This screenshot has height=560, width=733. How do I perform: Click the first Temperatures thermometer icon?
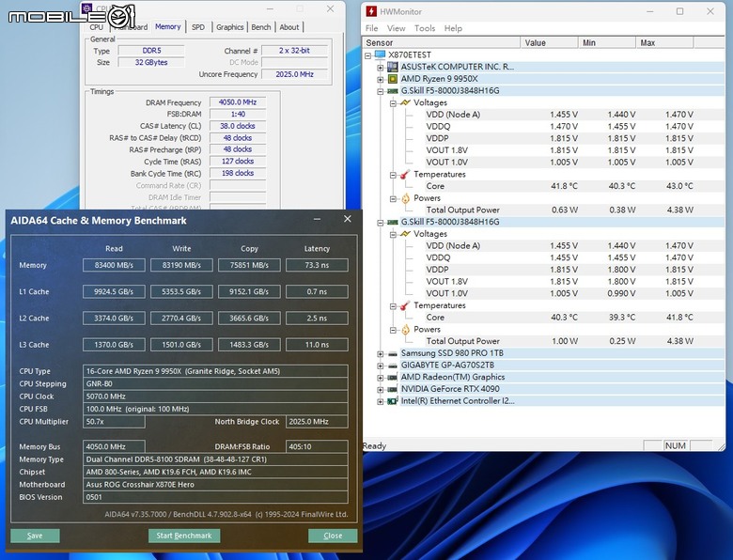coord(405,175)
